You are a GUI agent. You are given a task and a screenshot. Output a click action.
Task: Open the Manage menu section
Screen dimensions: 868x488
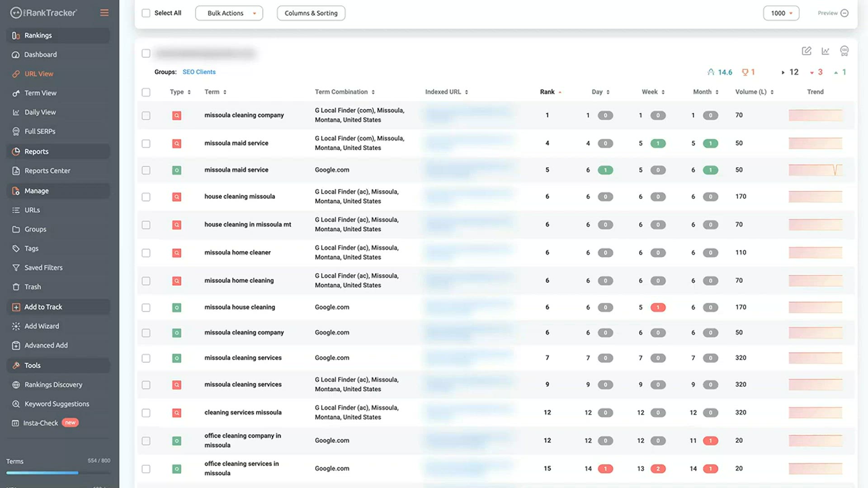58,191
